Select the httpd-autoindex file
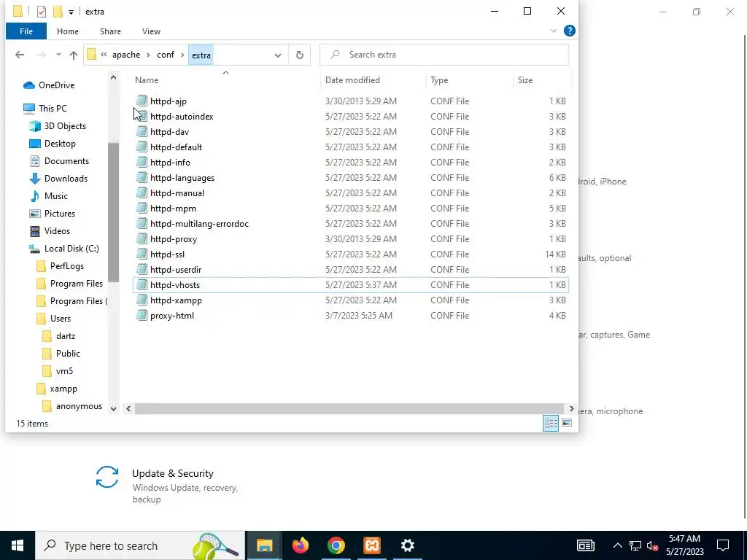747x560 pixels. [351, 117]
